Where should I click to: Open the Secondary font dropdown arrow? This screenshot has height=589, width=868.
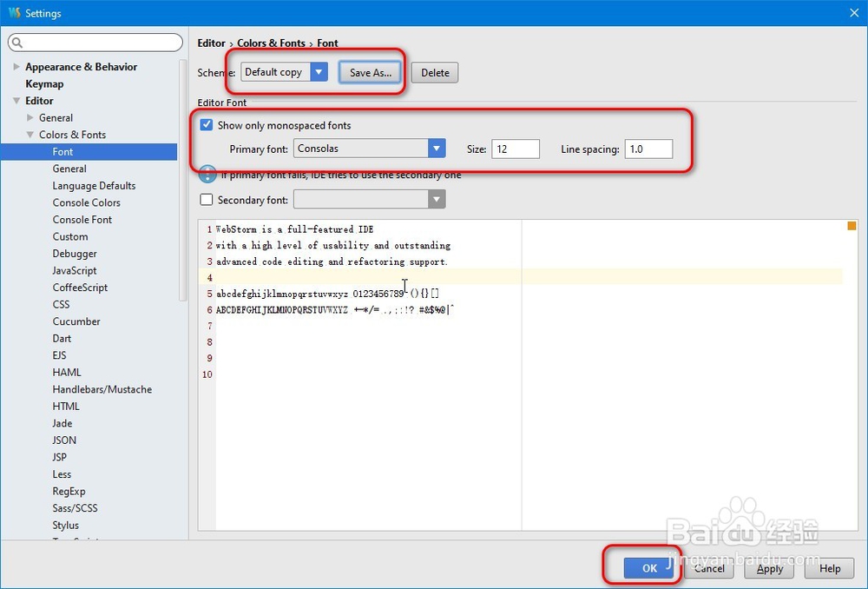click(x=437, y=200)
